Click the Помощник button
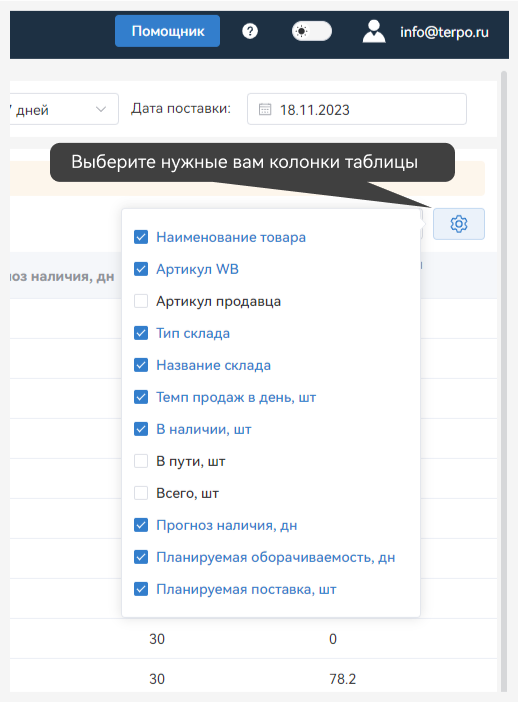The width and height of the screenshot is (518, 702). click(167, 31)
